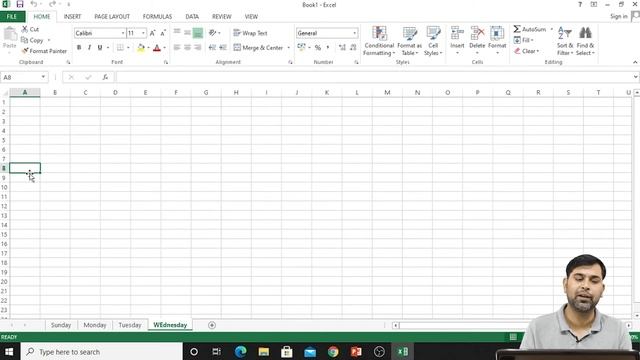Viewport: 640px width, 360px height.
Task: Select the Sunday sheet tab
Action: [61, 325]
